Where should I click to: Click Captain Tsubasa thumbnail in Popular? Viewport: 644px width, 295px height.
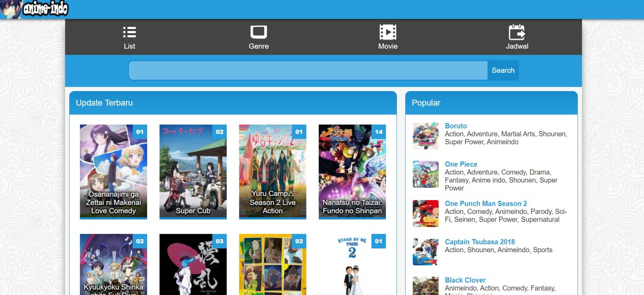(426, 252)
